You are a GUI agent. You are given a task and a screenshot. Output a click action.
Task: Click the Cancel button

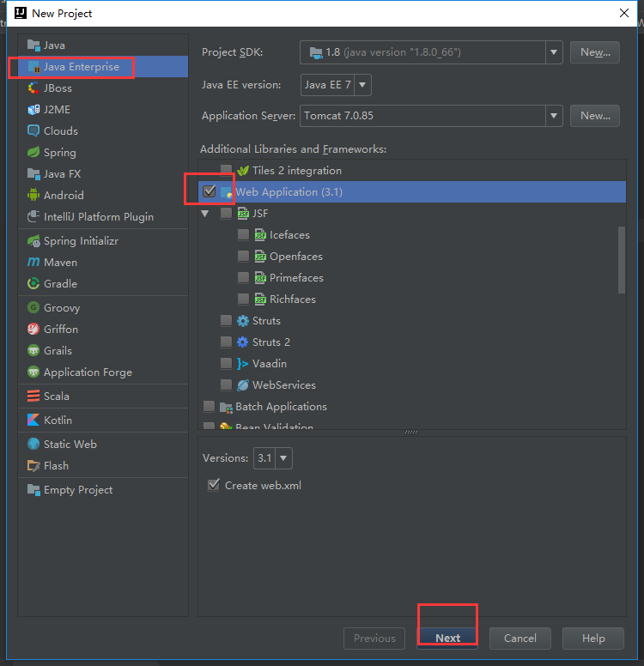coord(519,638)
